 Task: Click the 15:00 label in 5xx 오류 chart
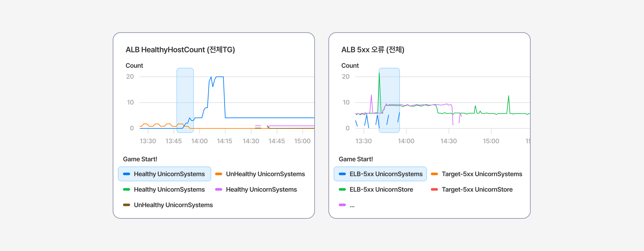click(x=491, y=141)
